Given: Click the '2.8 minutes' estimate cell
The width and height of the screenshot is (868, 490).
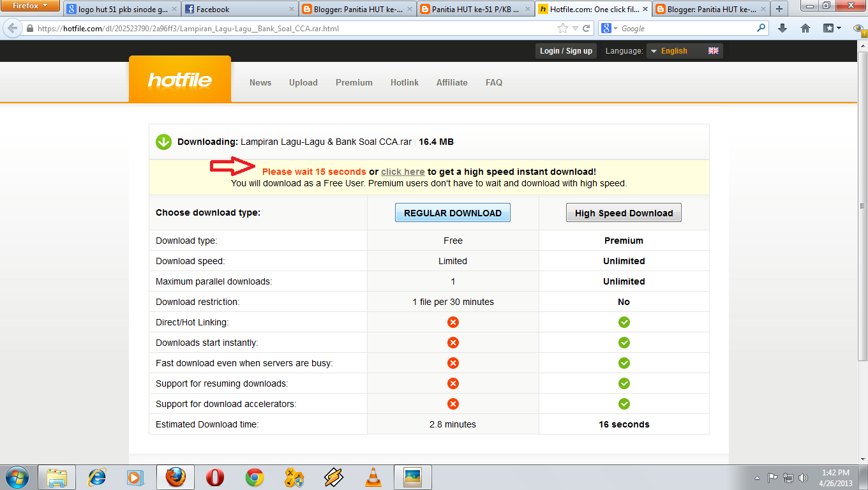Looking at the screenshot, I should pos(453,424).
